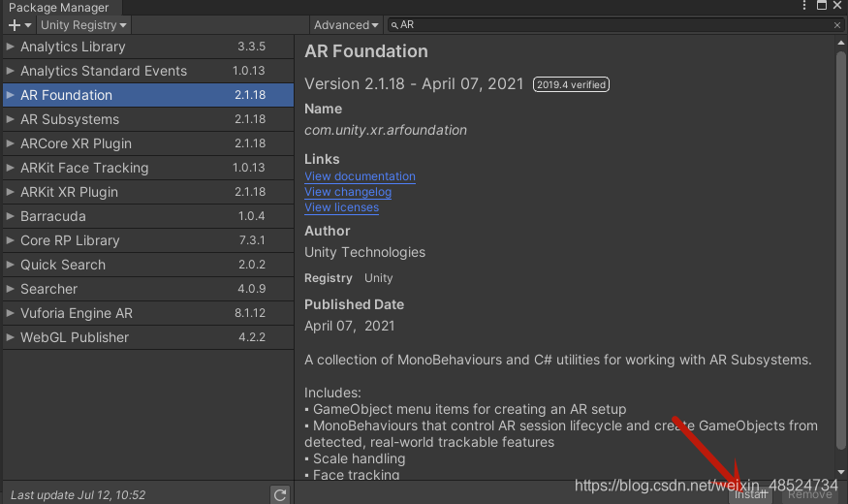Expand the Vuforia Engine AR arrow
This screenshot has width=848, height=504.
click(x=10, y=313)
